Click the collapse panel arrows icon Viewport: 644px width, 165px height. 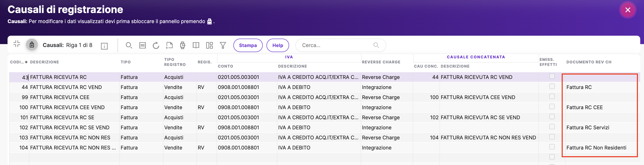coord(17,44)
